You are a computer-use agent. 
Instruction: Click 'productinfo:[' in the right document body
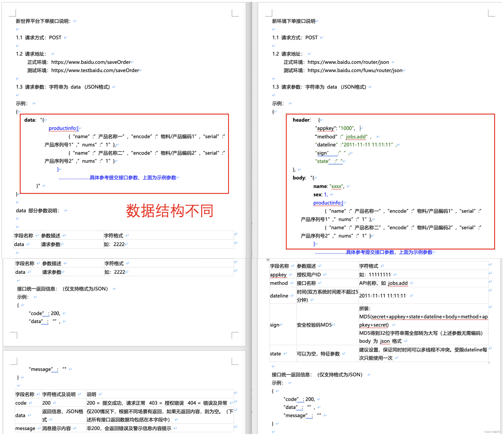pyautogui.click(x=328, y=203)
